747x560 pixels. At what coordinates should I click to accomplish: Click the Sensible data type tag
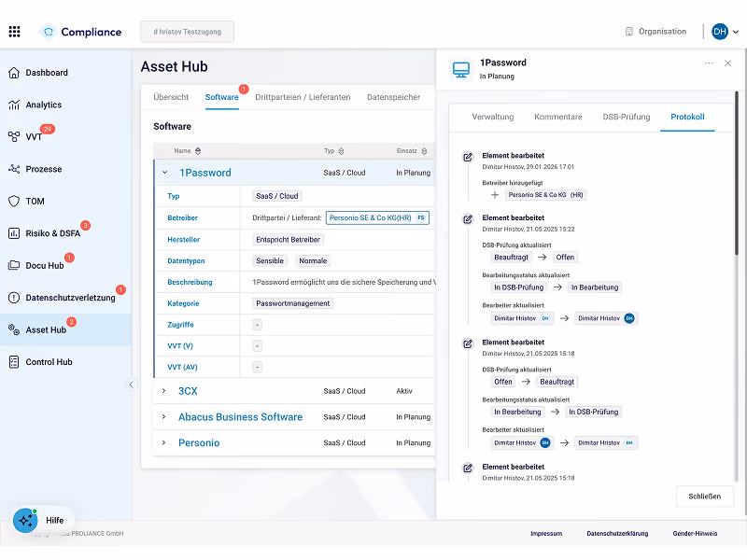point(270,261)
